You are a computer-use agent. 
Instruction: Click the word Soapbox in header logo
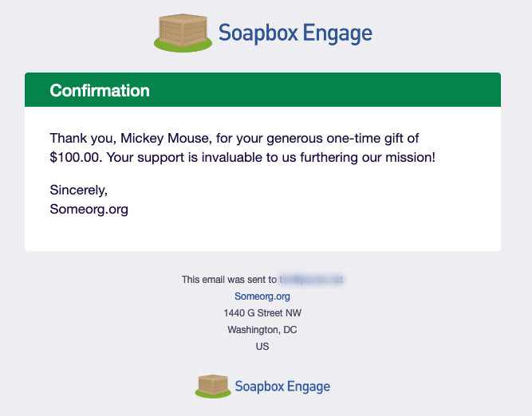point(258,33)
